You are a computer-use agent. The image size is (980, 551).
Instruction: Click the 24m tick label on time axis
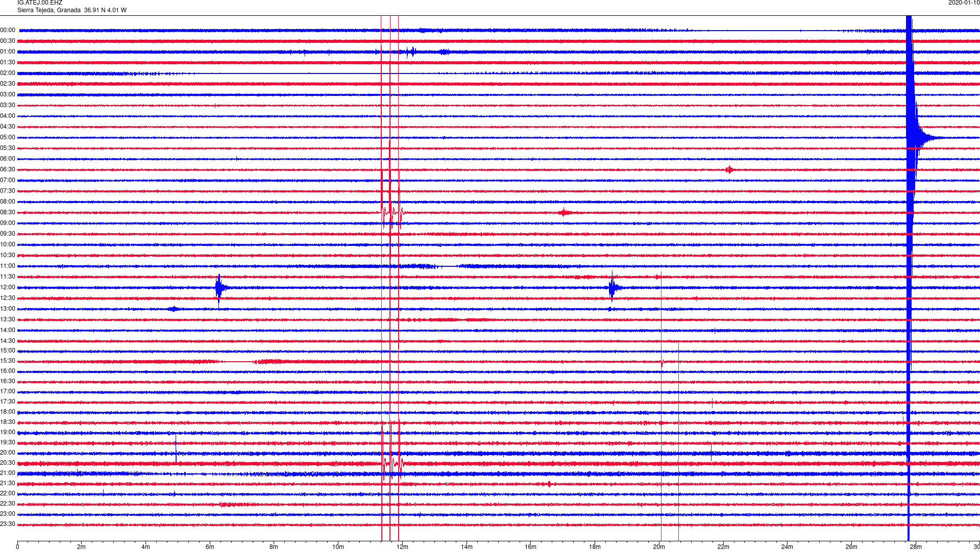[x=787, y=547]
